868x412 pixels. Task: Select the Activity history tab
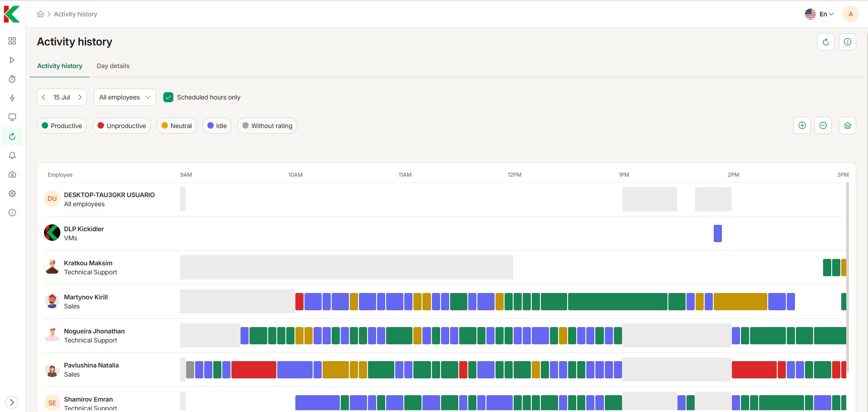60,66
